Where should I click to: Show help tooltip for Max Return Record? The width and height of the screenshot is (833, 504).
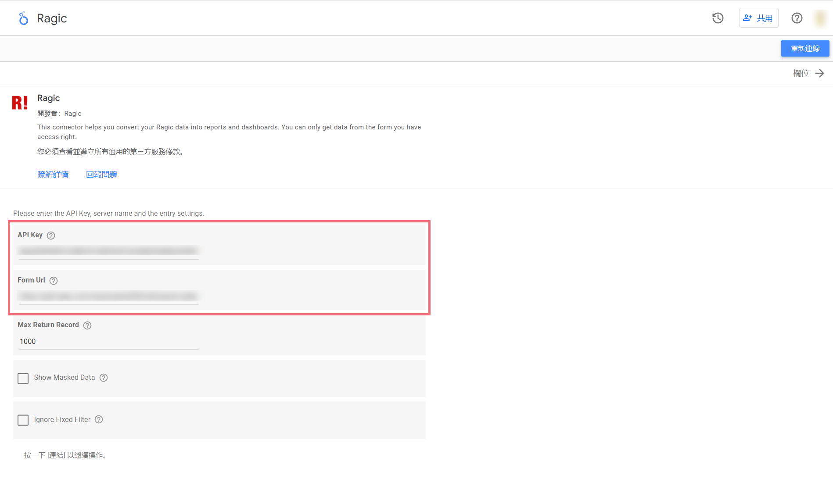(87, 325)
